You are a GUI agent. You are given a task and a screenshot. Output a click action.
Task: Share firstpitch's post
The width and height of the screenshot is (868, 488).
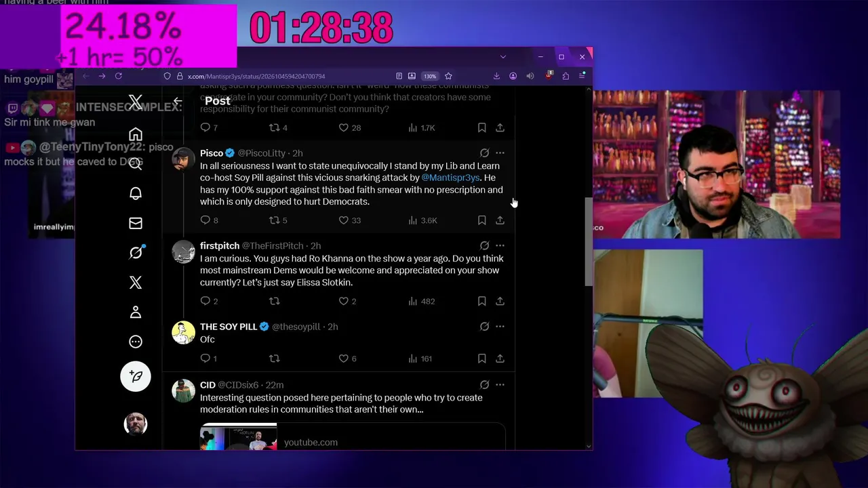pos(500,301)
